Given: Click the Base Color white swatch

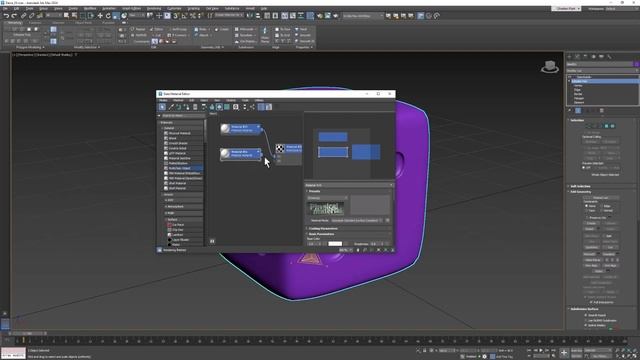Looking at the screenshot, I should pyautogui.click(x=335, y=244).
